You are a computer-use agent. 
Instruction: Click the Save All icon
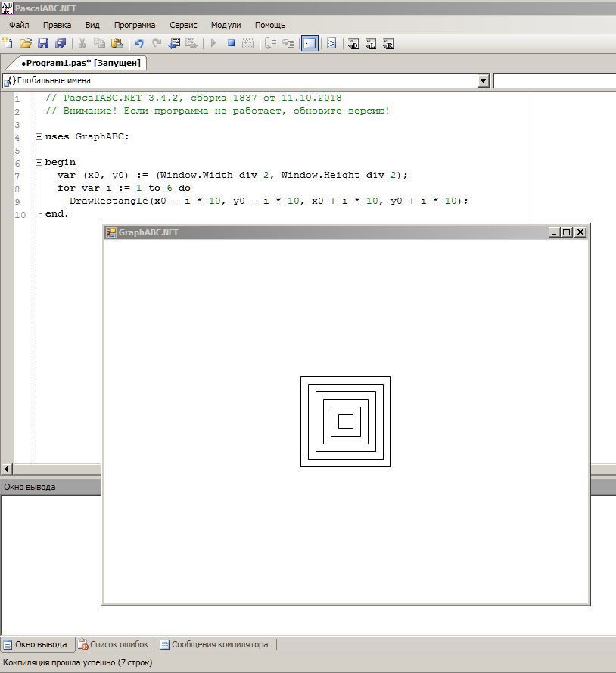(61, 44)
